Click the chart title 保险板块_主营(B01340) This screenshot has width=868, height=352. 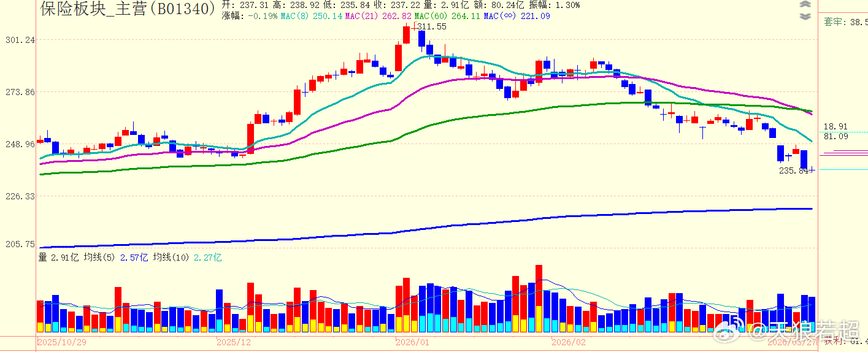(128, 8)
